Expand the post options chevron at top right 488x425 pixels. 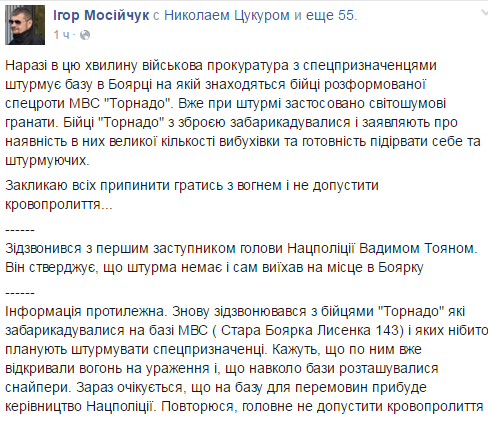click(x=484, y=13)
